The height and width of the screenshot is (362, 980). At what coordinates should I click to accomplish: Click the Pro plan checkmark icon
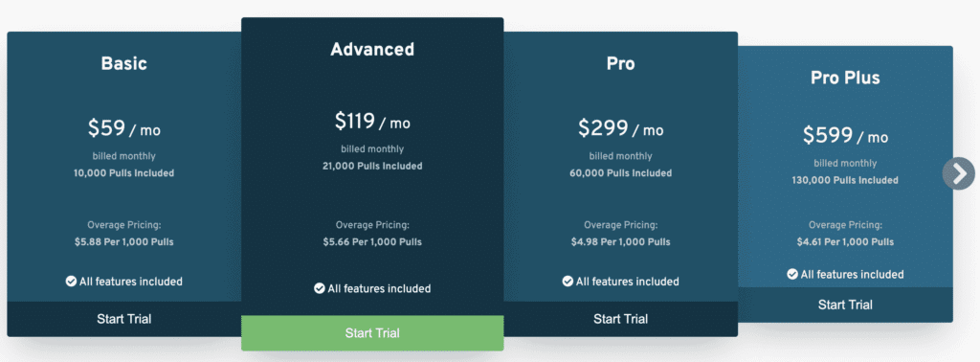(568, 282)
